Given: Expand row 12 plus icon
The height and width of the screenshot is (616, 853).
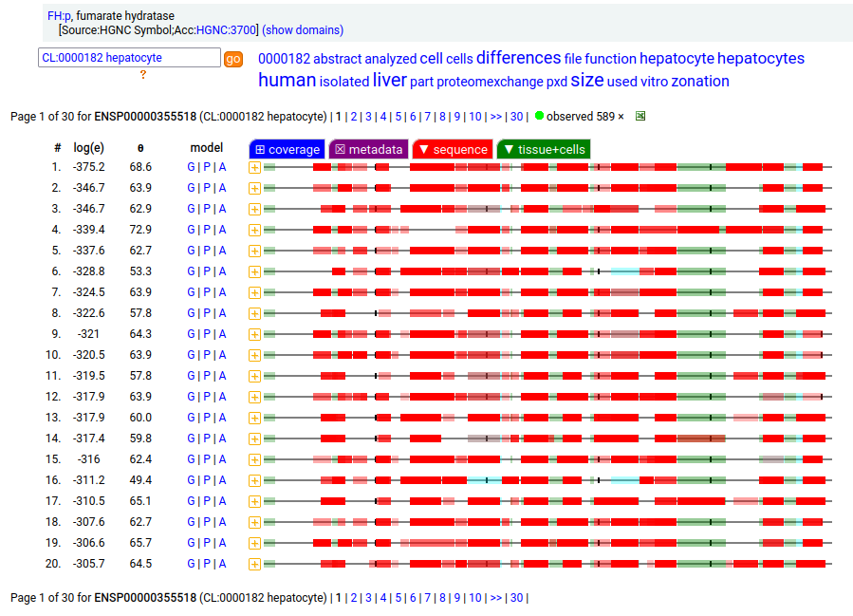Looking at the screenshot, I should [254, 398].
